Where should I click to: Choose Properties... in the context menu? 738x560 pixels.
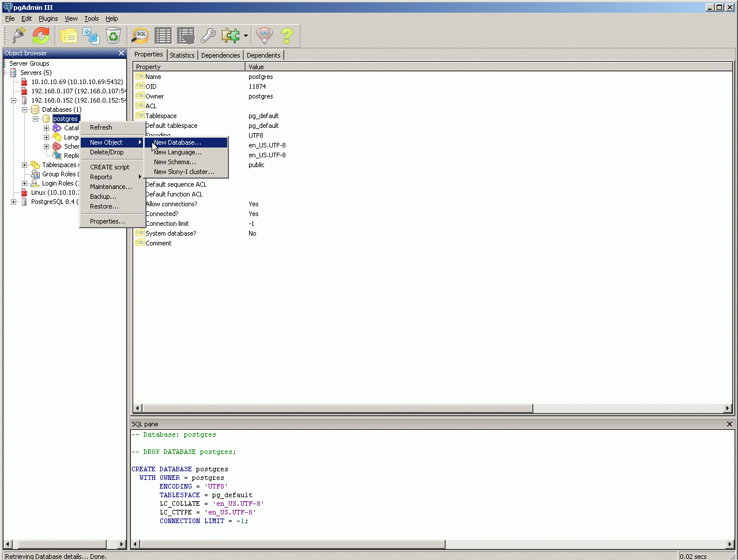[x=112, y=221]
